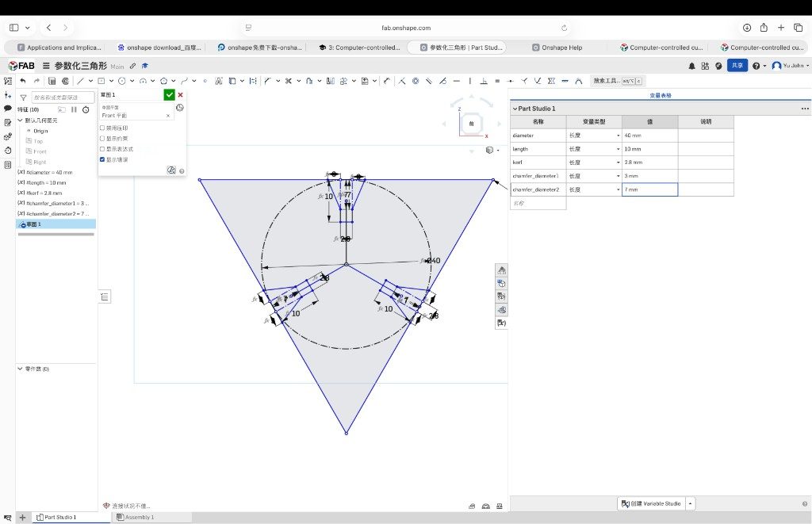This screenshot has height=524, width=812.
Task: Apply the Concentric constraint tool
Action: click(x=416, y=81)
